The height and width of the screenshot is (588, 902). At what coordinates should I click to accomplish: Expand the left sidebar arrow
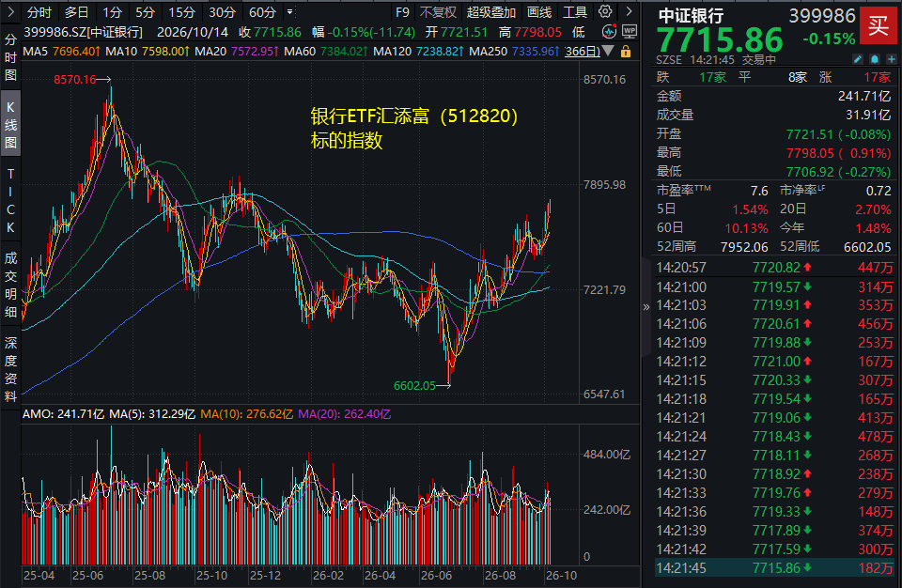click(10, 11)
